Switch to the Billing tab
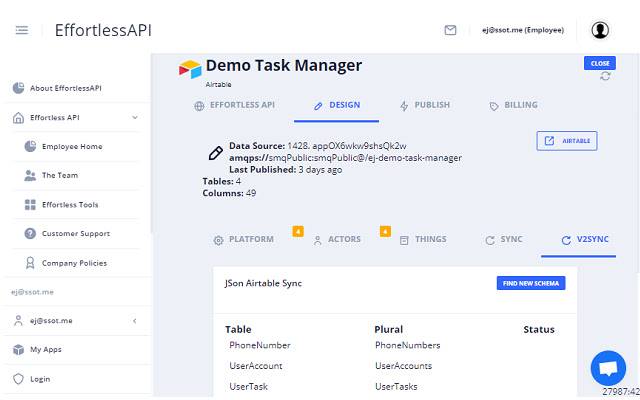The height and width of the screenshot is (400, 640). [x=513, y=105]
